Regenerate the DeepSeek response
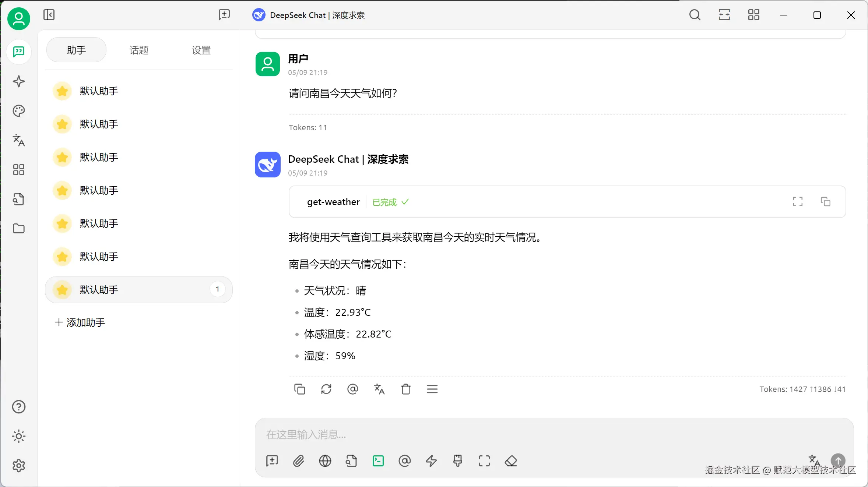 point(326,389)
